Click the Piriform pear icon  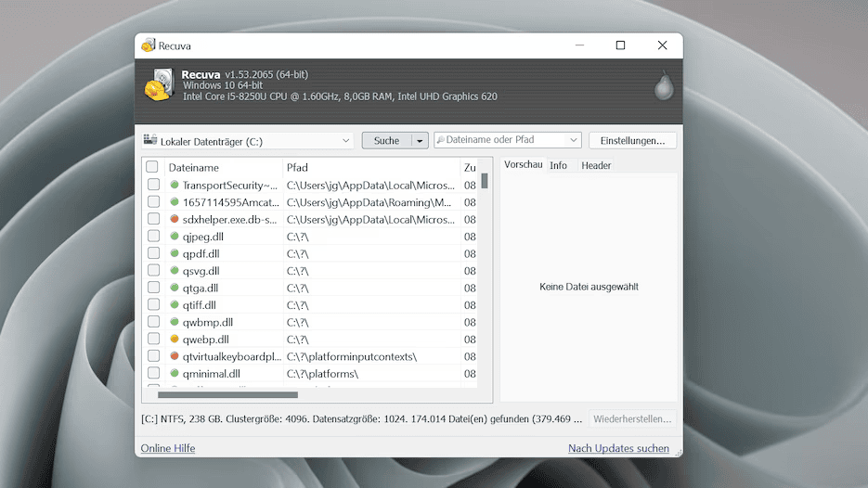663,86
